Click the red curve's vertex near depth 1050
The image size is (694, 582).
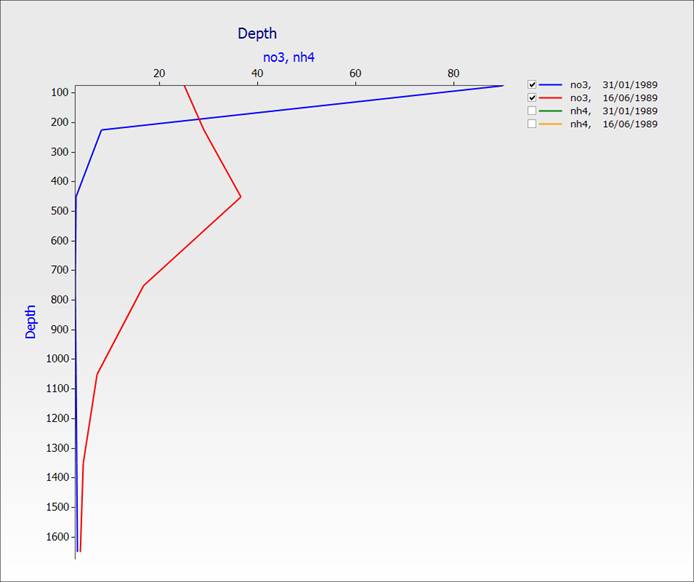97,374
